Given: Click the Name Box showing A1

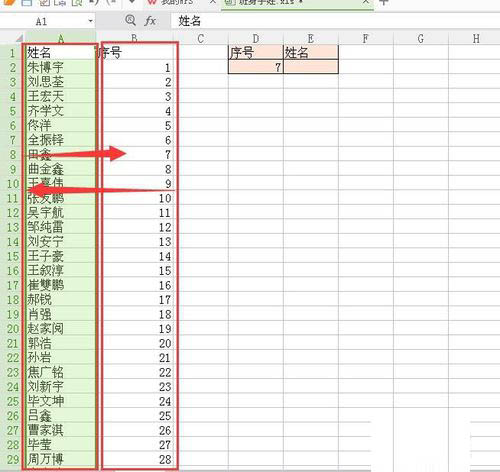Looking at the screenshot, I should [42, 22].
